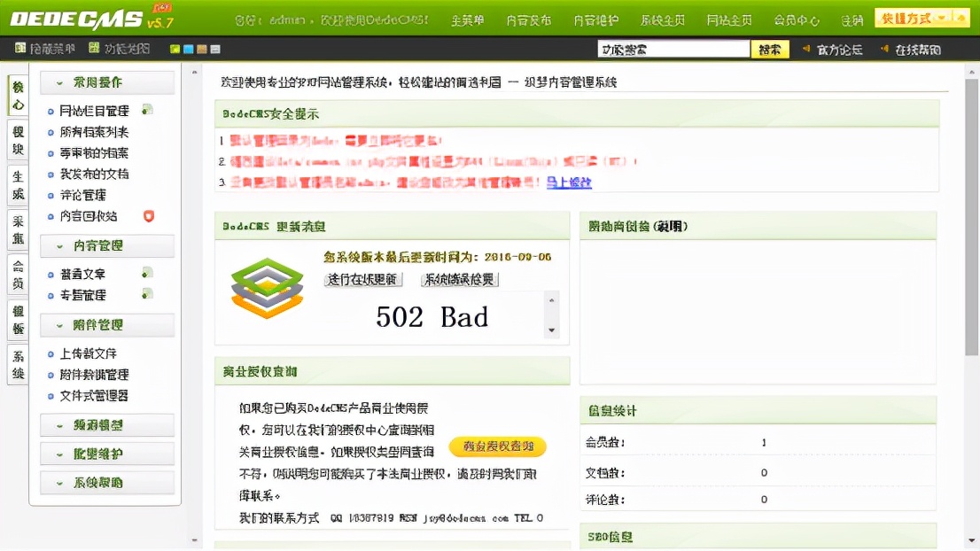Open the 内容发布 top menu item
This screenshot has height=551, width=980.
pos(529,20)
